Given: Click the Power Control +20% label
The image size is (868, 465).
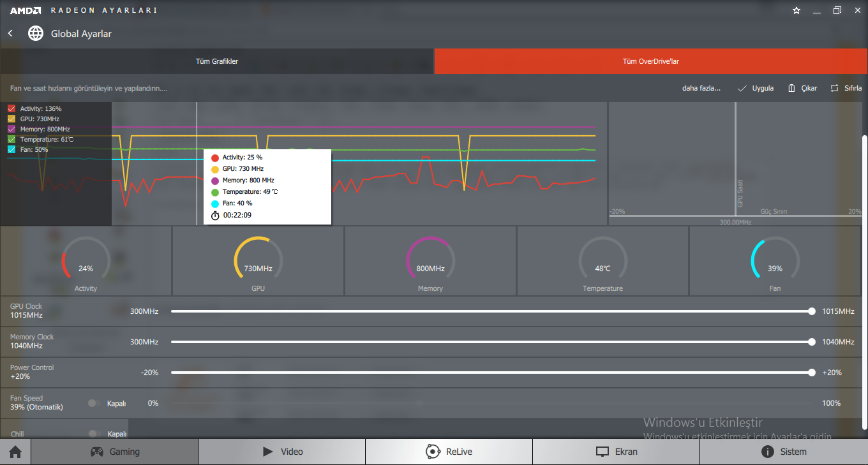Looking at the screenshot, I should (x=32, y=372).
